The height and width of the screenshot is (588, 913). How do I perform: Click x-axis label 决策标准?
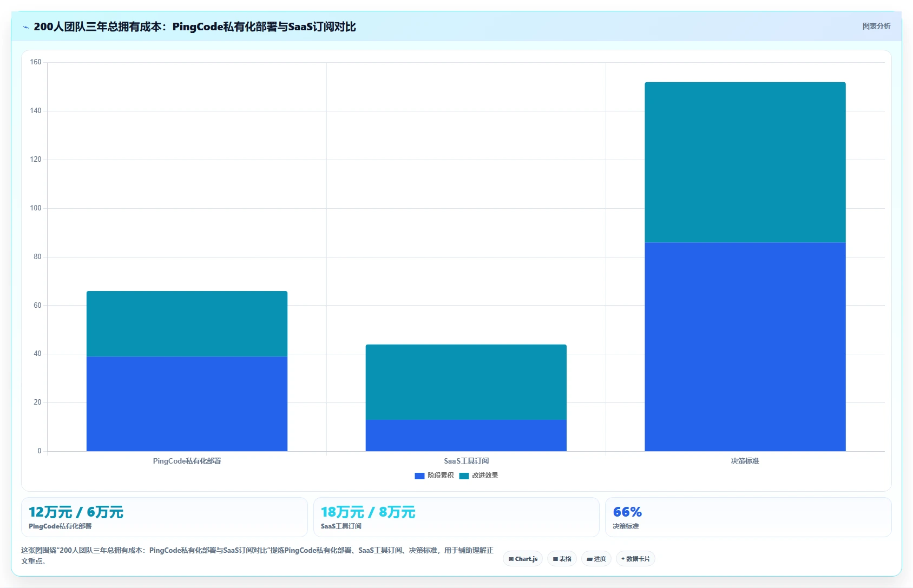click(x=745, y=461)
